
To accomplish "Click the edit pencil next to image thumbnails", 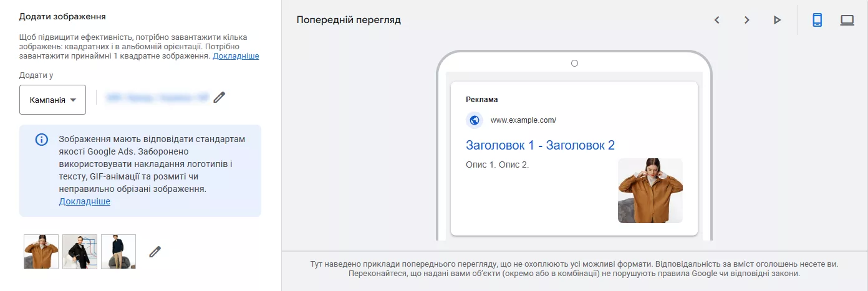I will point(155,252).
